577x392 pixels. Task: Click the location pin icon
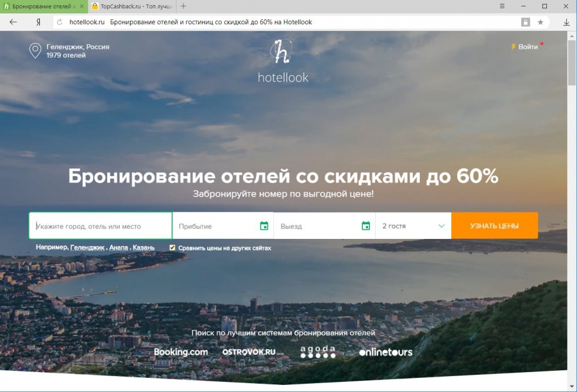pyautogui.click(x=35, y=51)
